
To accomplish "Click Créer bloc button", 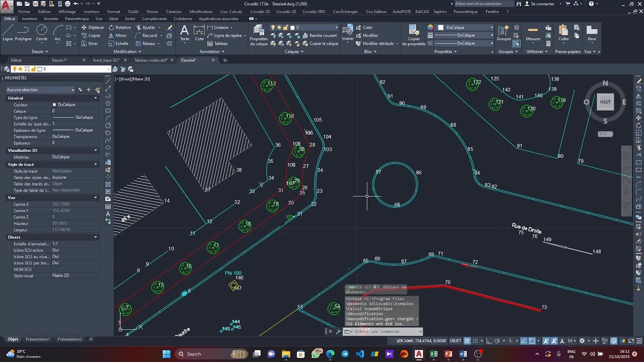I will 364,28.
